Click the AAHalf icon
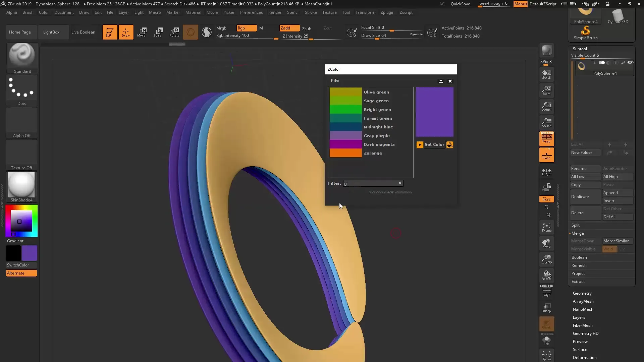The image size is (644, 362). coord(546,122)
